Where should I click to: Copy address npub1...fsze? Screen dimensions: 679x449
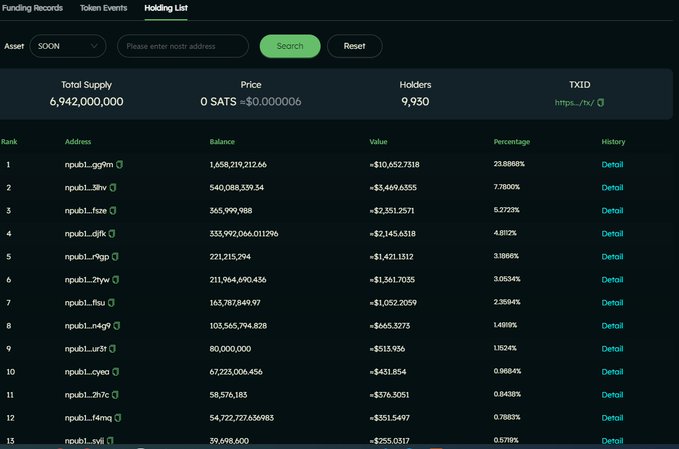coord(113,210)
